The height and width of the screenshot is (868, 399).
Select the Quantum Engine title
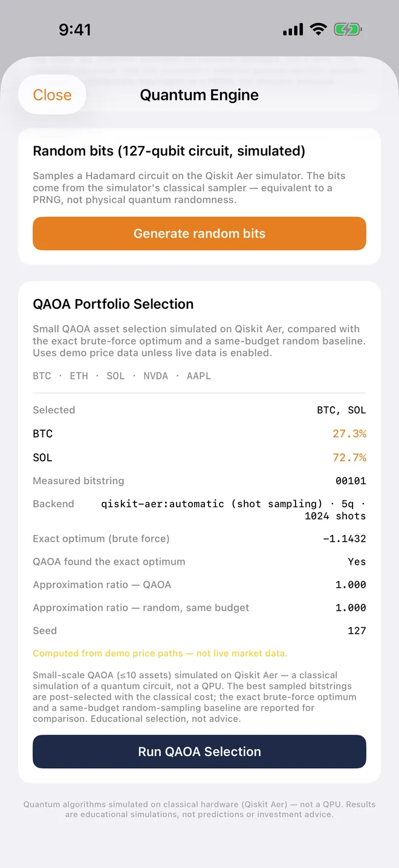[199, 95]
